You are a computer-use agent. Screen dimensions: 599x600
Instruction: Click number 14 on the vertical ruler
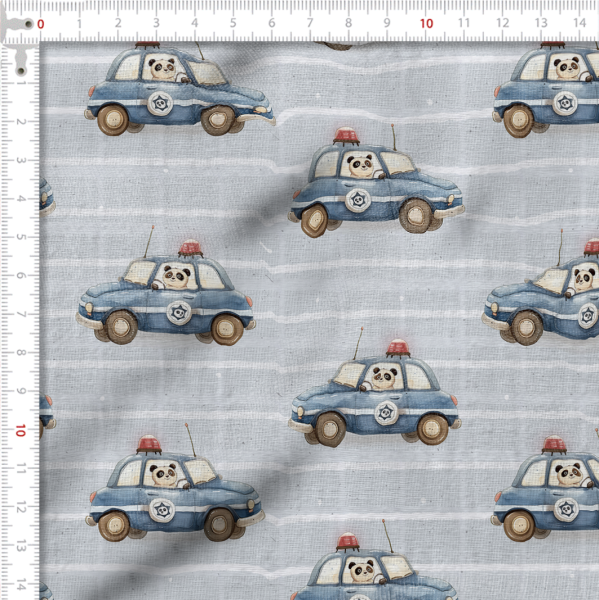pos(21,584)
